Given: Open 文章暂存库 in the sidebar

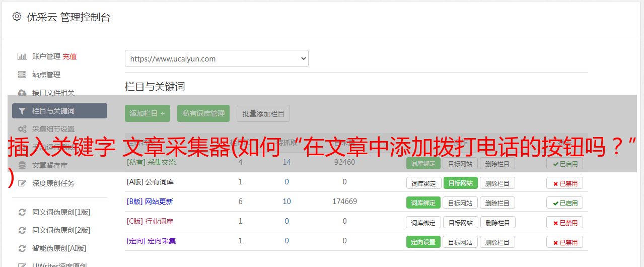Looking at the screenshot, I should pyautogui.click(x=50, y=165).
